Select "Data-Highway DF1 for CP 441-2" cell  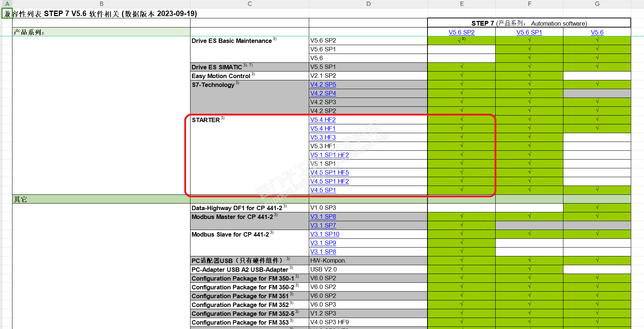tap(250, 208)
